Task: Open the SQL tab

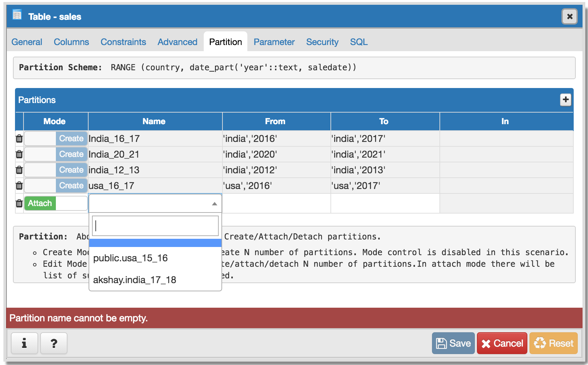Action: click(358, 42)
